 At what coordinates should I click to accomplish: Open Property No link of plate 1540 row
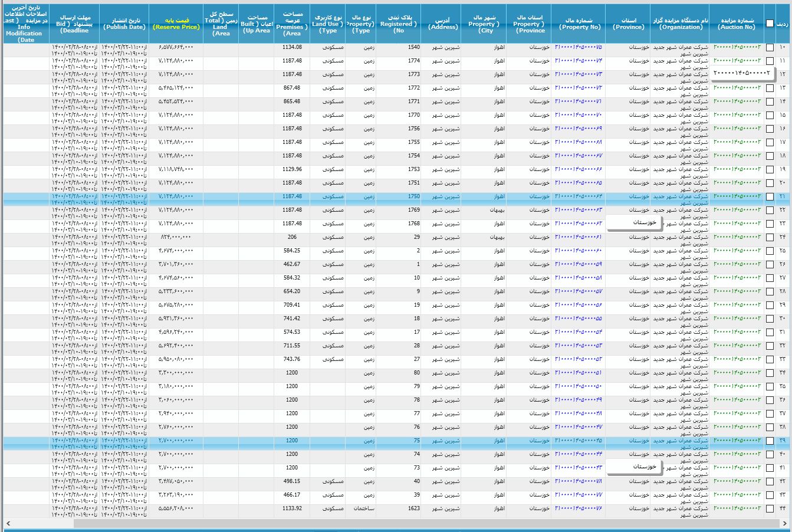click(579, 47)
